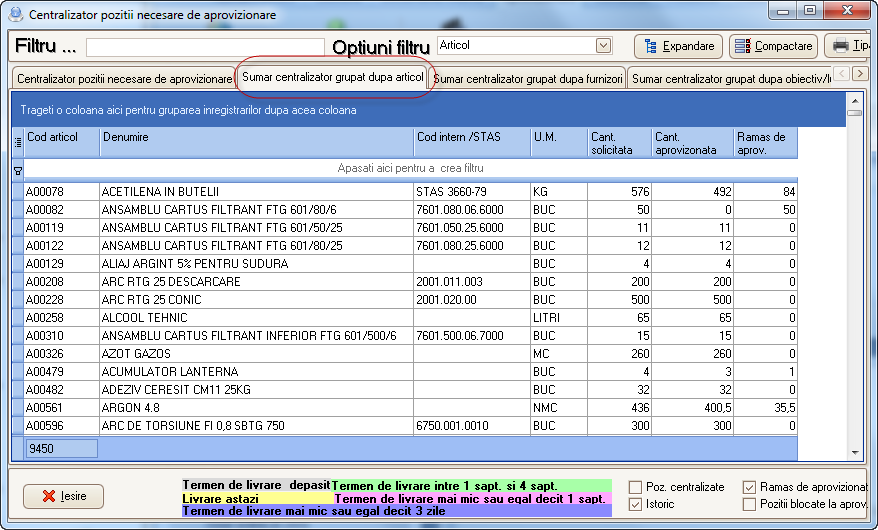Enable the Poz. centralizate checkbox
This screenshot has height=530, width=878.
point(635,487)
